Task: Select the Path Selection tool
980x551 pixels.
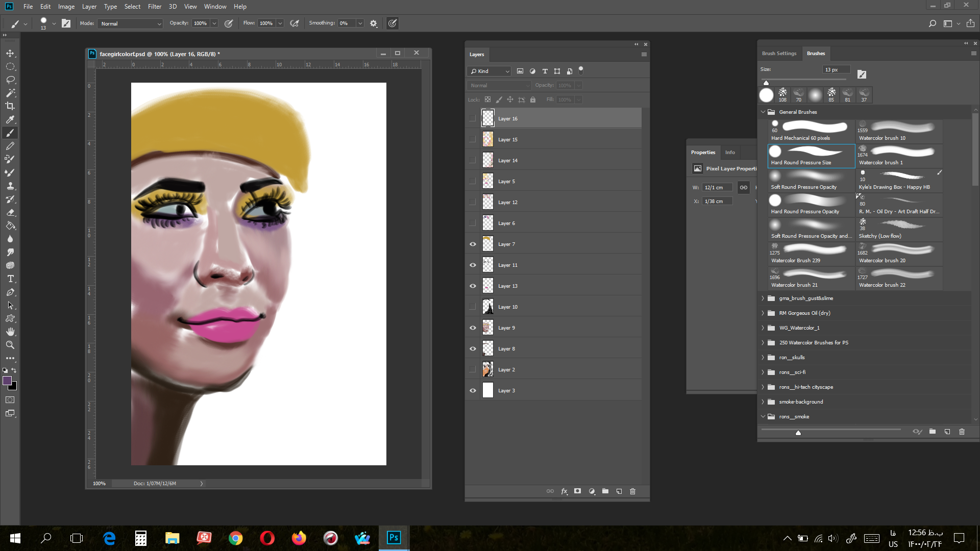Action: [x=10, y=305]
